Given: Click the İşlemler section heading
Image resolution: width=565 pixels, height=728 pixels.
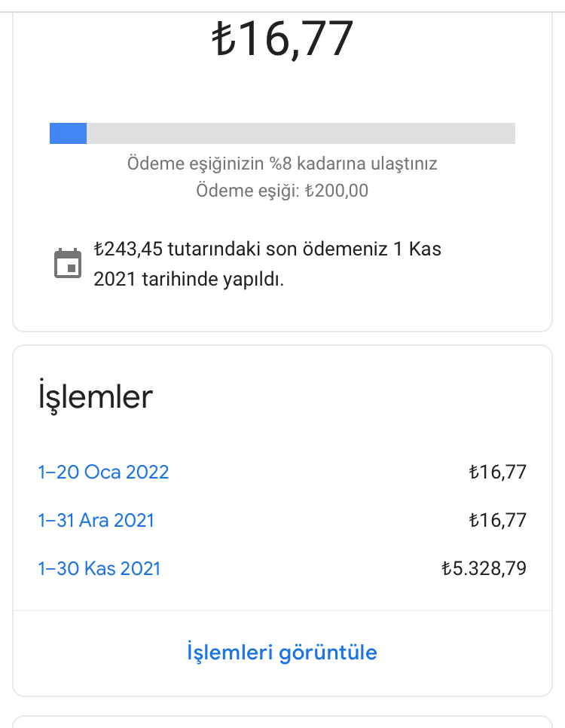Looking at the screenshot, I should tap(95, 396).
